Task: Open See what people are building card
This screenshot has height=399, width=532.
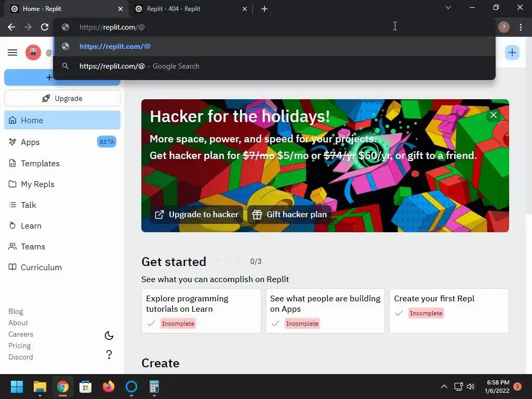Action: click(325, 311)
